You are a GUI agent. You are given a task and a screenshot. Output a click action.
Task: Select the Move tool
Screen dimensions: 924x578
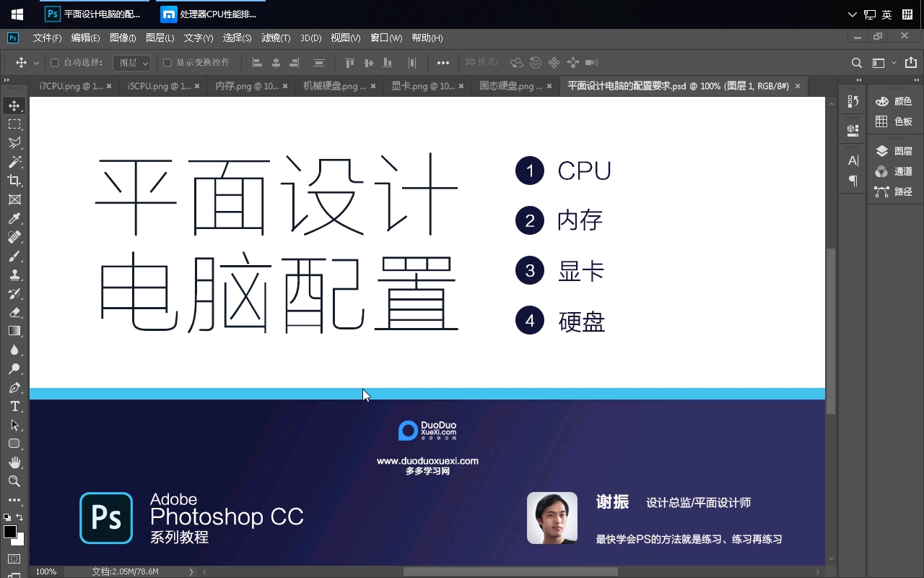[14, 105]
